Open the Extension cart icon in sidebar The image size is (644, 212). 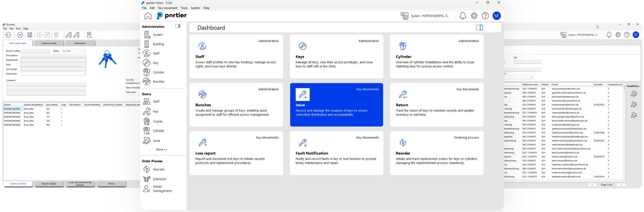[x=146, y=179]
